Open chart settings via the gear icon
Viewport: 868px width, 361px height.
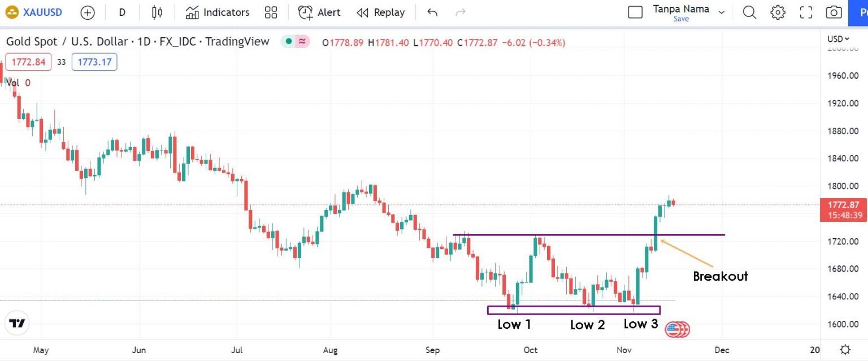pyautogui.click(x=778, y=12)
